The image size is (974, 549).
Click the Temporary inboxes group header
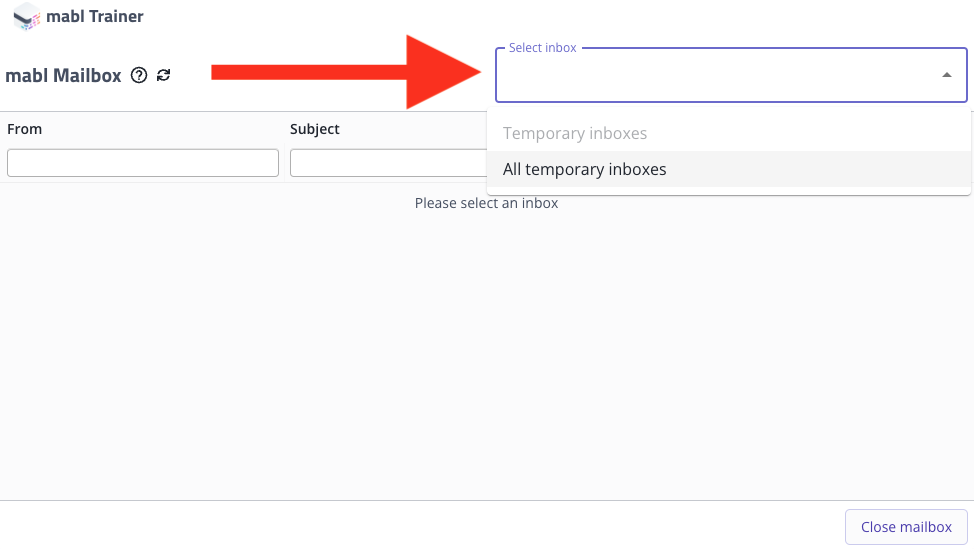click(x=575, y=133)
